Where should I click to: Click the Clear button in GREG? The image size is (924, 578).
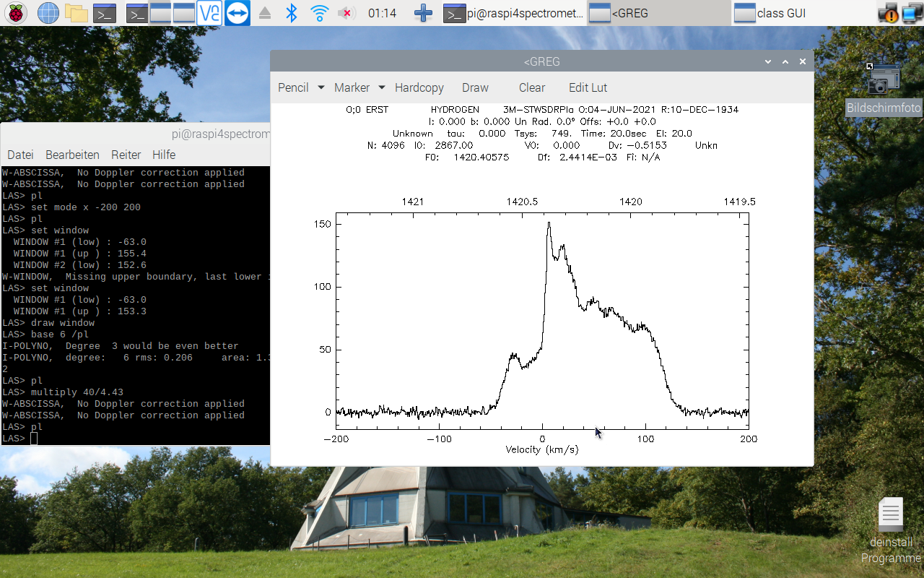pos(532,87)
